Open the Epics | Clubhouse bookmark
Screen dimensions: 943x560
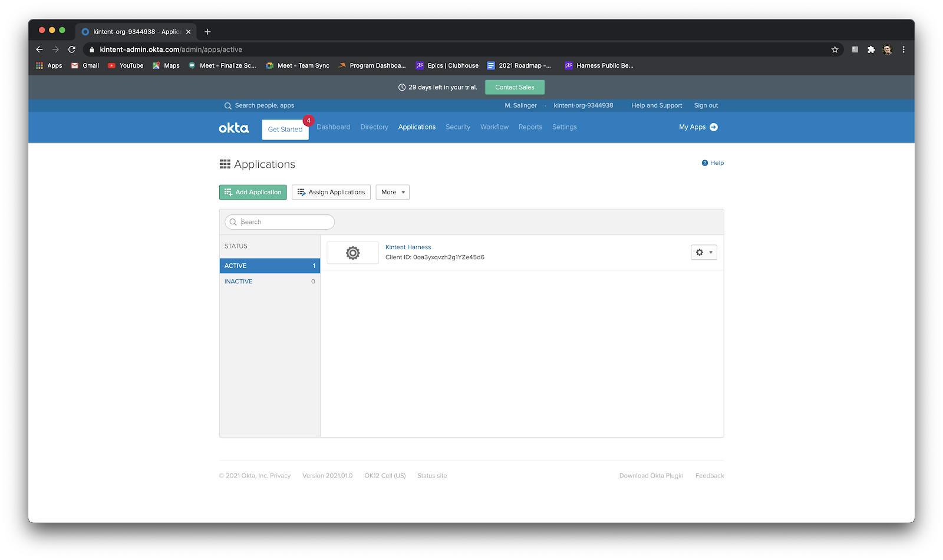[447, 66]
